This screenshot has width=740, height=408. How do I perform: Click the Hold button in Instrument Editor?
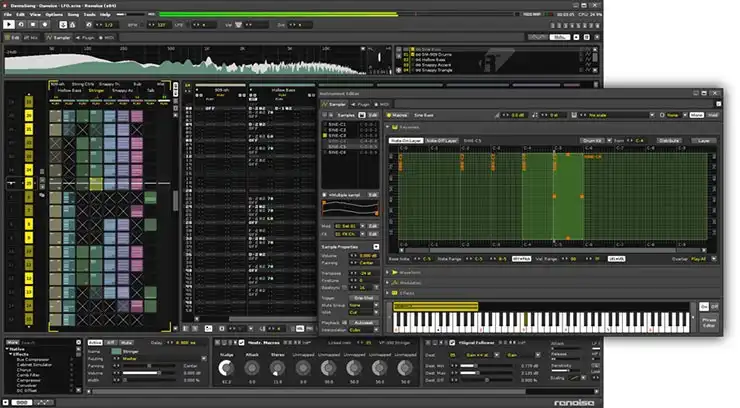pyautogui.click(x=713, y=115)
